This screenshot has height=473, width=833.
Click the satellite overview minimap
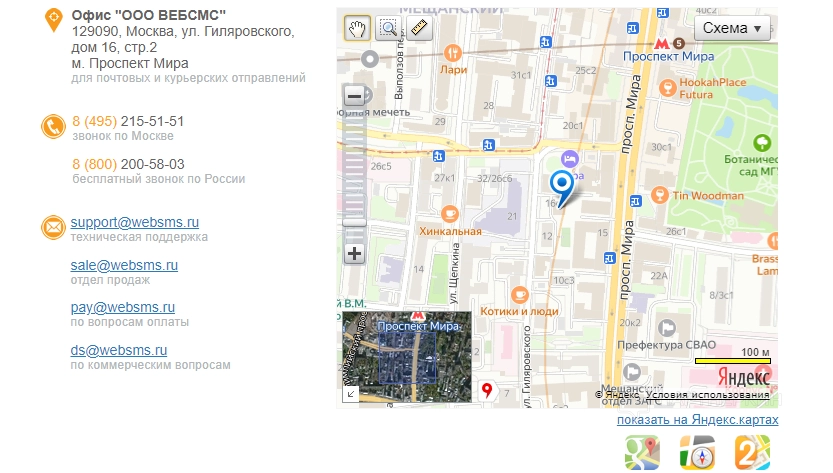[x=407, y=357]
